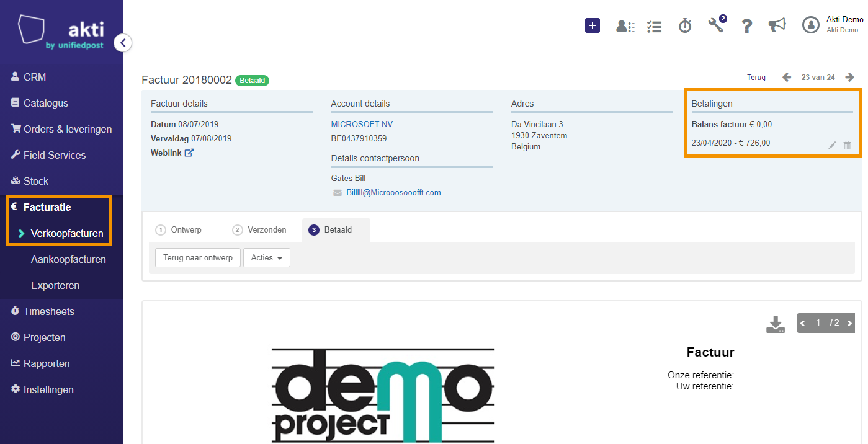The height and width of the screenshot is (444, 868).
Task: Select Exporteren submenu item
Action: [55, 286]
